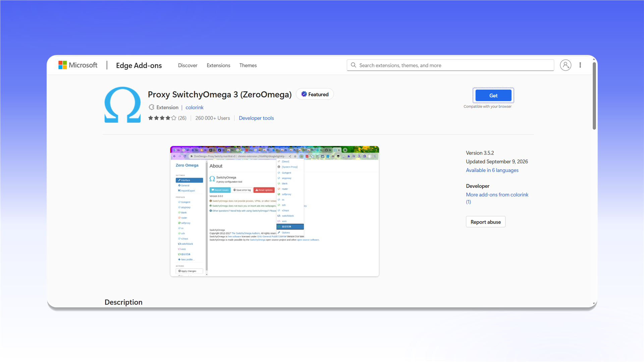Click the puzzle piece Extension icon
Screen dimensions: 644x362
click(152, 107)
